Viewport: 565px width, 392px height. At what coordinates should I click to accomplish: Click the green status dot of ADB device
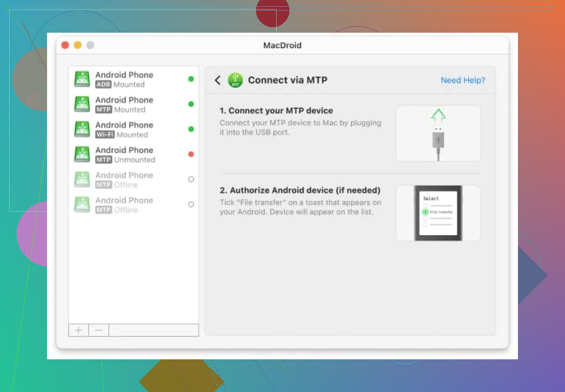click(x=191, y=79)
